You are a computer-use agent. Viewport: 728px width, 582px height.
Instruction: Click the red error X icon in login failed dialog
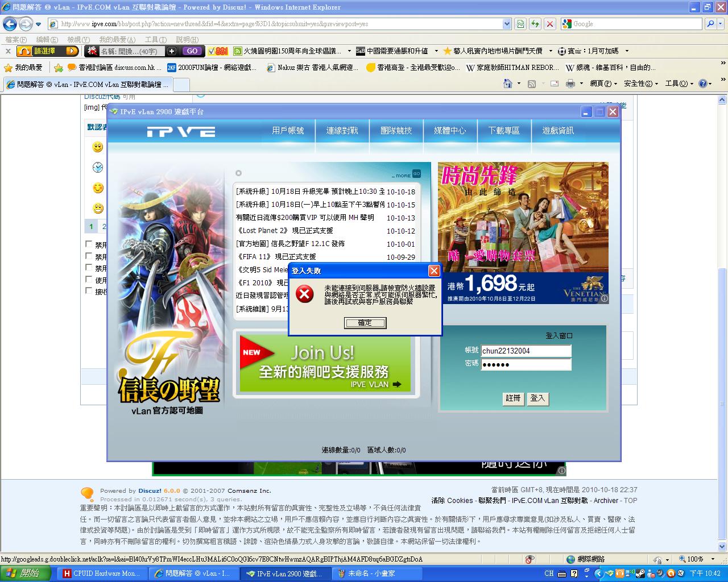coord(305,294)
